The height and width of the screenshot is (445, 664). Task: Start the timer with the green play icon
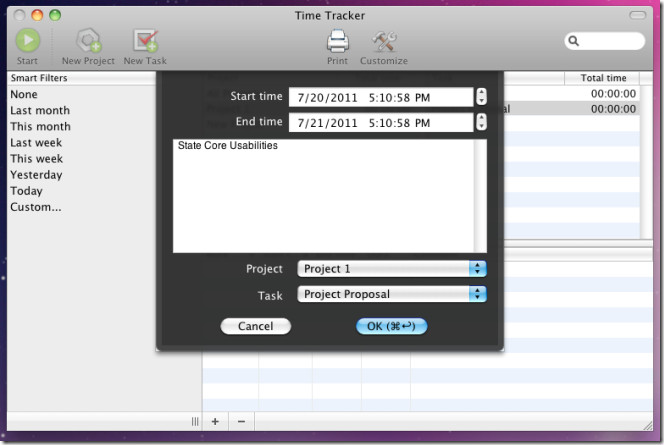click(x=28, y=41)
